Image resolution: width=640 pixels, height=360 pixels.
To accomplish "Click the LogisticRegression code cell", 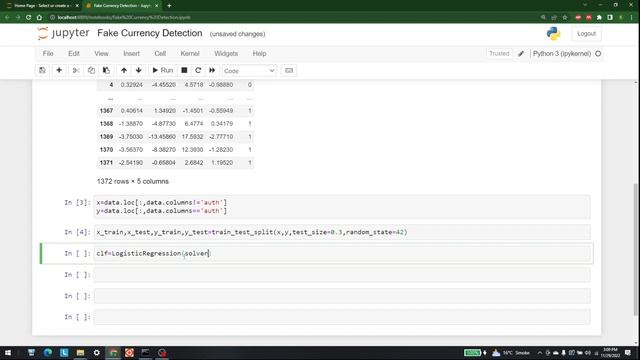I will [x=342, y=253].
